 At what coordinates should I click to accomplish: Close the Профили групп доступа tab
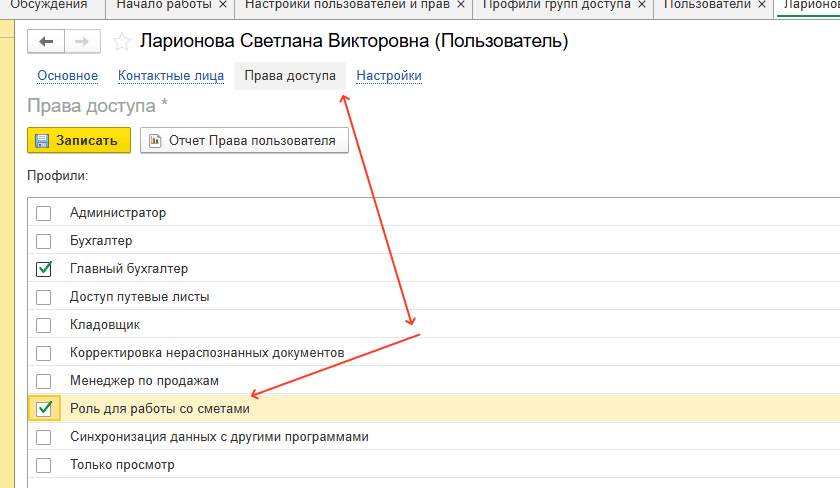(642, 5)
